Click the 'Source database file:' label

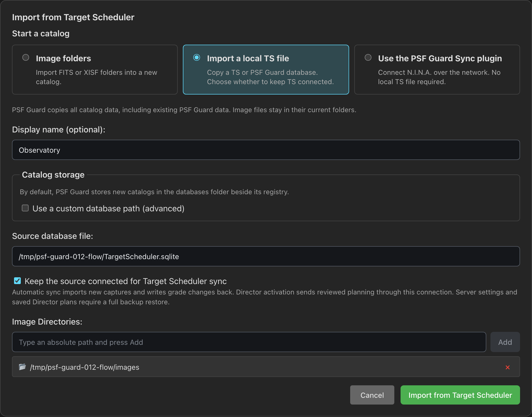pos(52,236)
